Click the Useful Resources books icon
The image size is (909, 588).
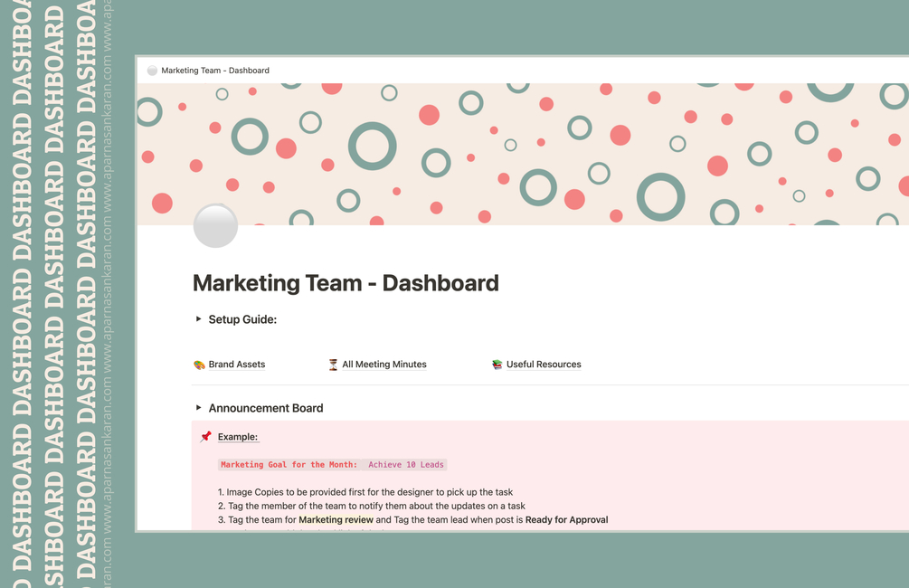point(497,365)
